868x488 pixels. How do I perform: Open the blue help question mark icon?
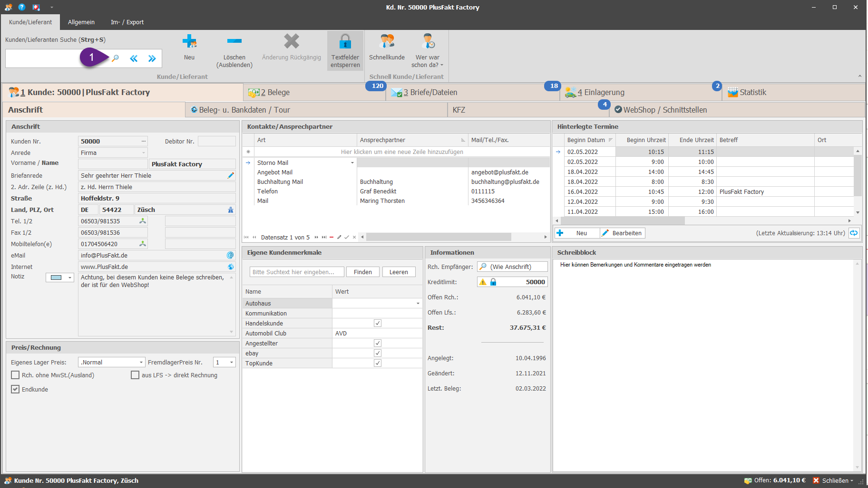pos(22,7)
